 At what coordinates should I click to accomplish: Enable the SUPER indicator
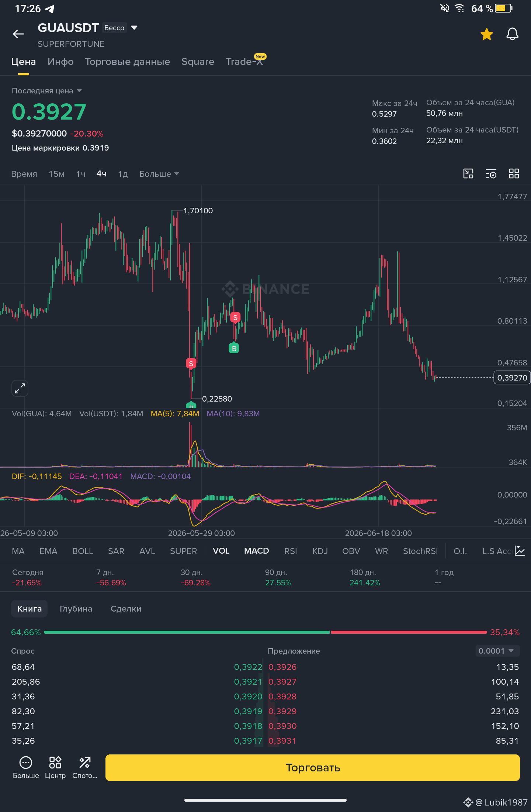tap(183, 551)
